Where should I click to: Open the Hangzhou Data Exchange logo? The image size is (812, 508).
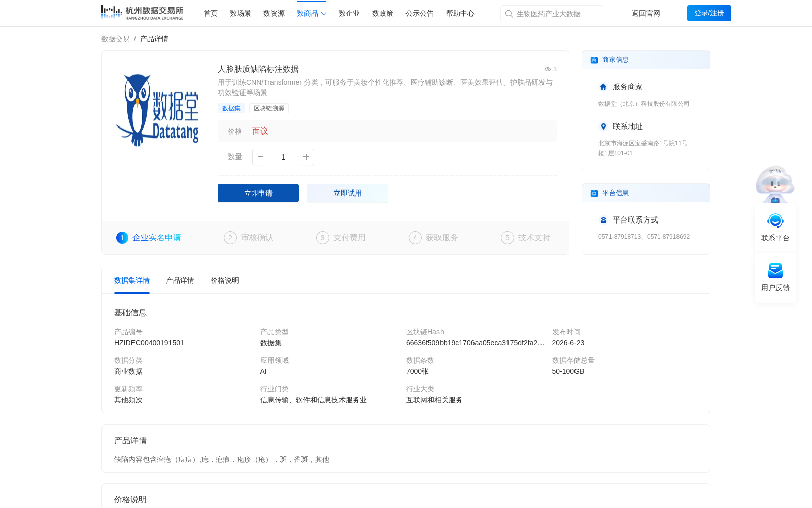tap(142, 13)
